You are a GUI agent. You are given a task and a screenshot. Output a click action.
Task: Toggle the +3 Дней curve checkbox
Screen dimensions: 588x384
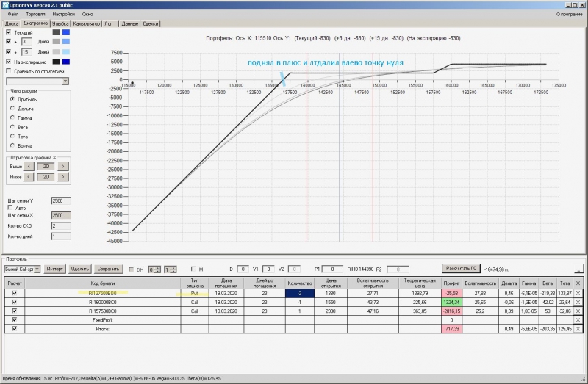(9, 42)
